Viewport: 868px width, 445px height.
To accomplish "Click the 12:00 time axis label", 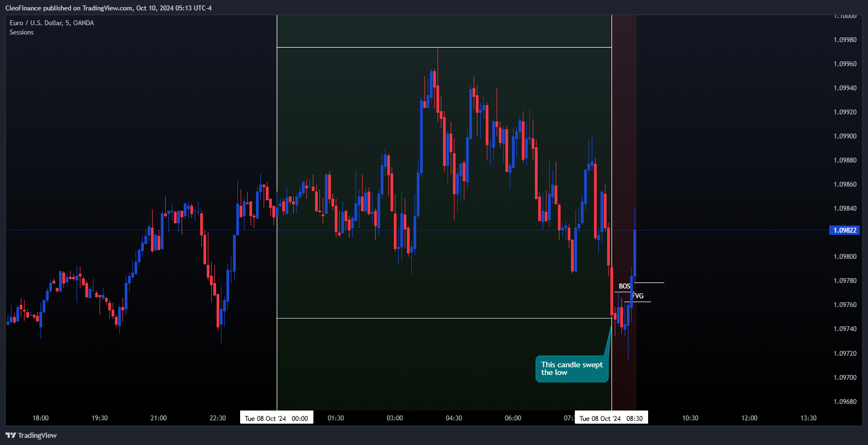I will point(749,418).
